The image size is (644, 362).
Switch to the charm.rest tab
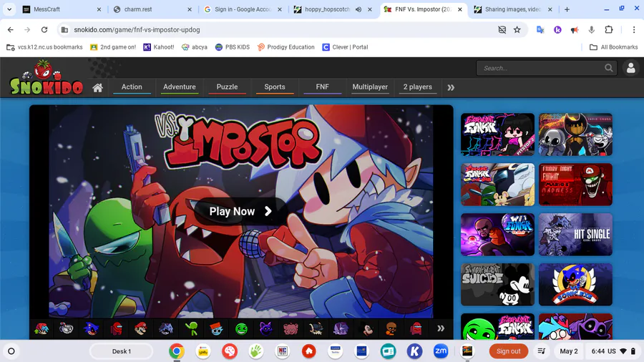pos(152,9)
